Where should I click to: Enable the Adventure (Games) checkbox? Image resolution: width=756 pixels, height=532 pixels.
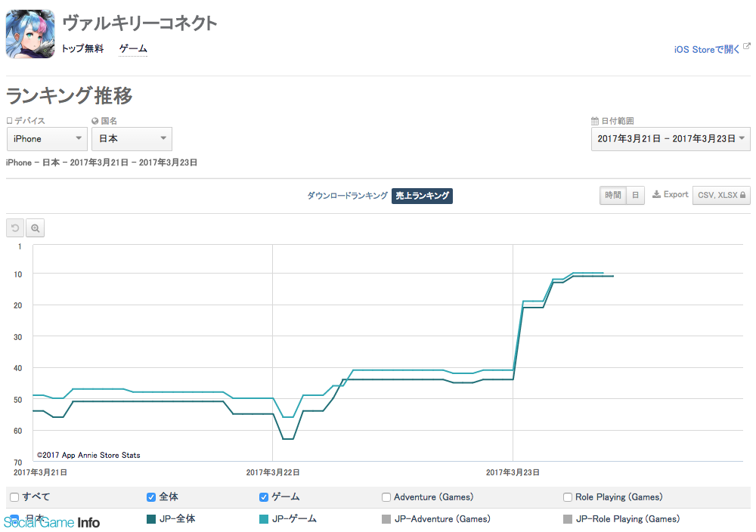coord(386,497)
